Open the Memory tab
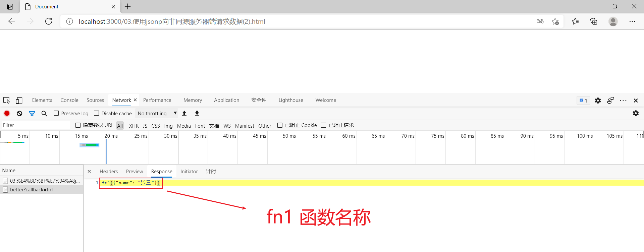Viewport: 644px width, 252px height. click(193, 100)
